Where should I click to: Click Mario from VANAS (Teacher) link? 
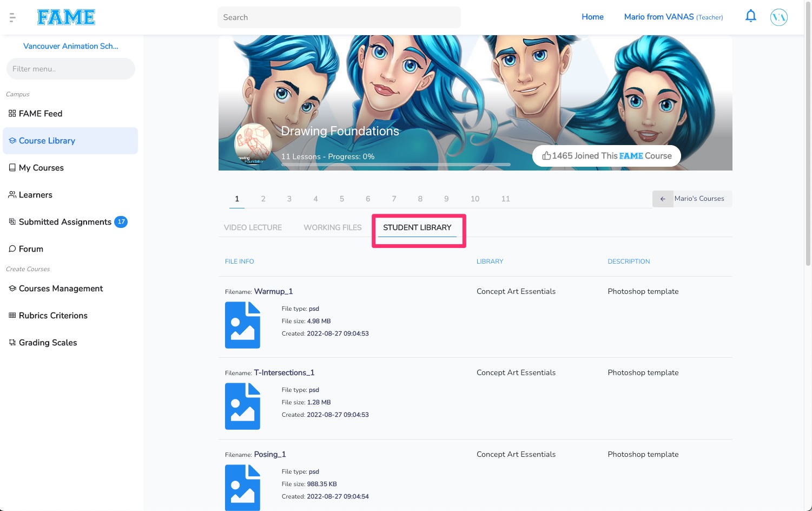point(674,17)
